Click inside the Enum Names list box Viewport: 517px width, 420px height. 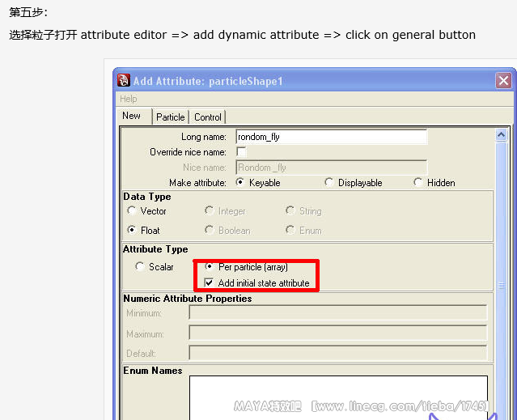pos(338,397)
